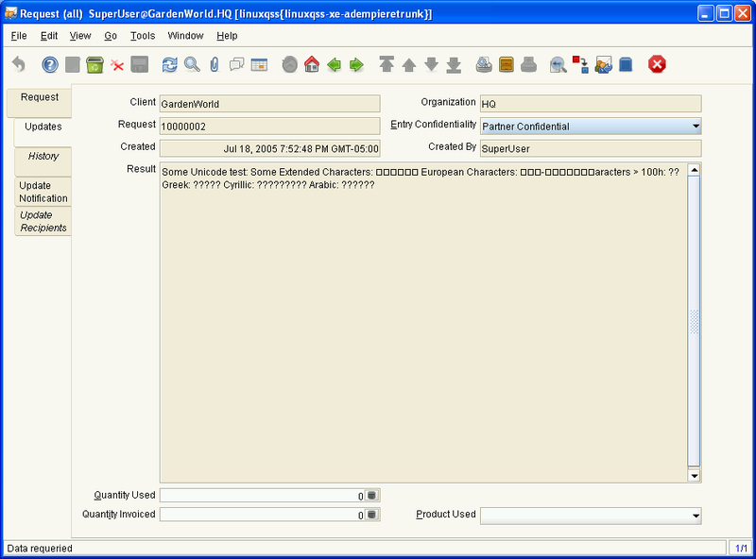Toggle the grid view icon
Screen dimensions: 756x559
tap(259, 64)
